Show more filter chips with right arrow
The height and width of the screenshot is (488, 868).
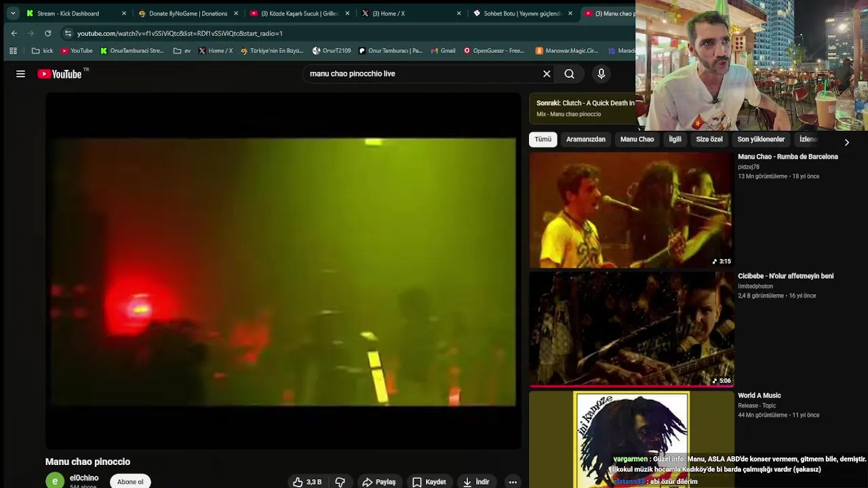coord(846,142)
